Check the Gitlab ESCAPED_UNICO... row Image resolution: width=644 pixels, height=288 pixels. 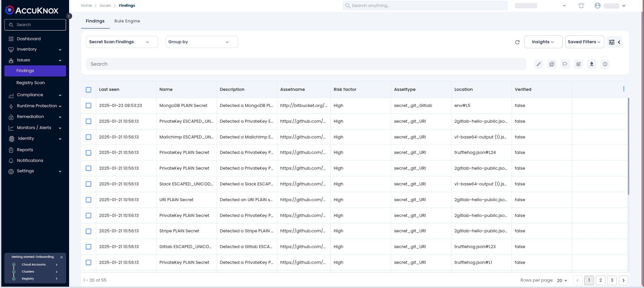89,247
